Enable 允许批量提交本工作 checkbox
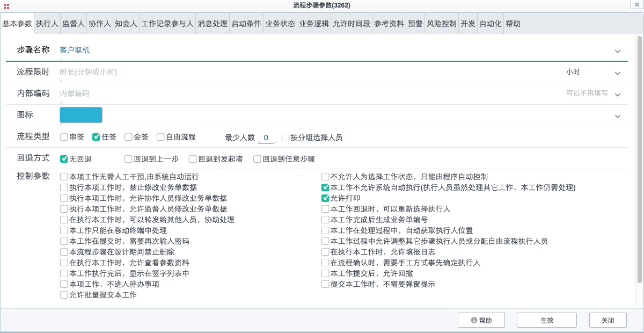The image size is (644, 333). (64, 295)
